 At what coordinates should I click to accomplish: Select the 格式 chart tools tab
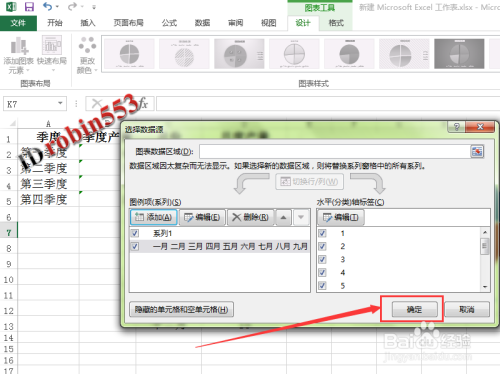click(x=336, y=23)
